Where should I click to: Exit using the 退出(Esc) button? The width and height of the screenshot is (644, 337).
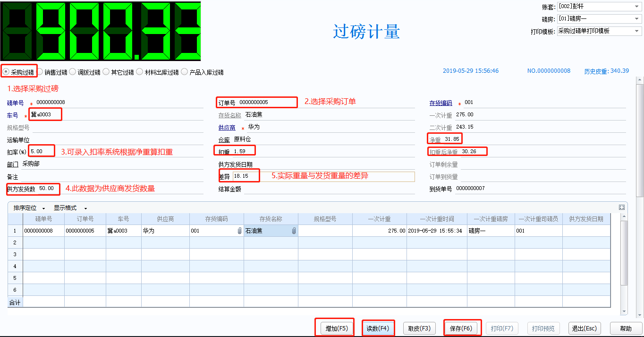tap(585, 328)
